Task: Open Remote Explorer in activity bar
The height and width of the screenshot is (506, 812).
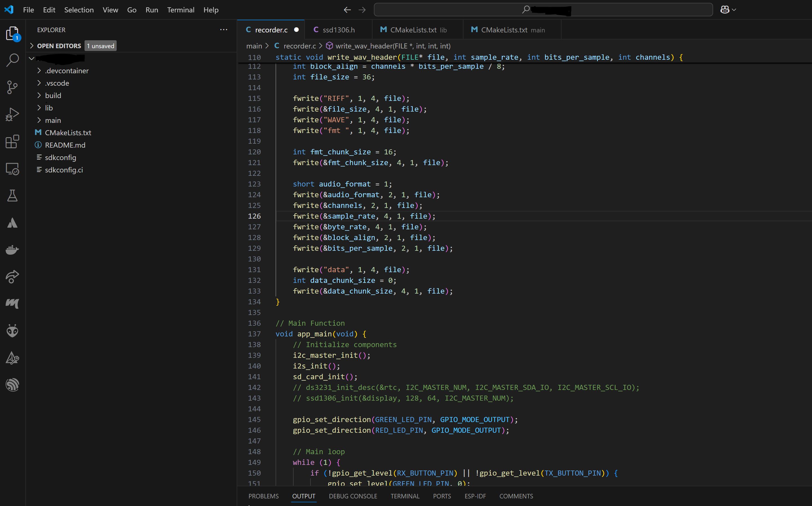Action: tap(12, 169)
